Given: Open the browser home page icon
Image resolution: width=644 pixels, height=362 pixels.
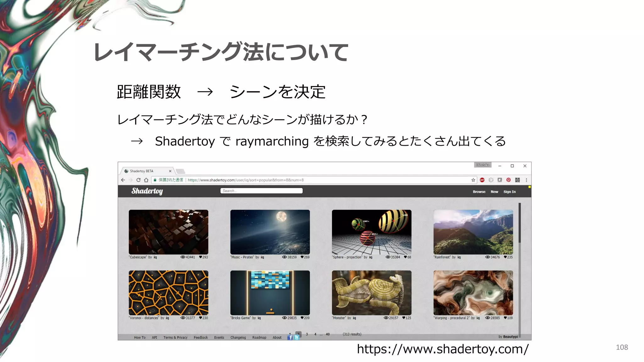Looking at the screenshot, I should 146,180.
